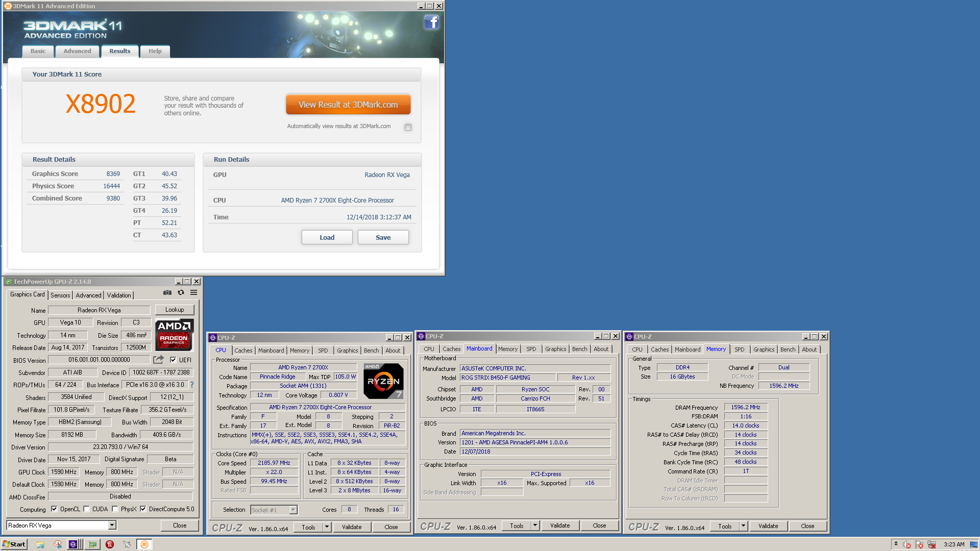
Task: Open the Sensors tab in GPU-Z
Action: [60, 295]
